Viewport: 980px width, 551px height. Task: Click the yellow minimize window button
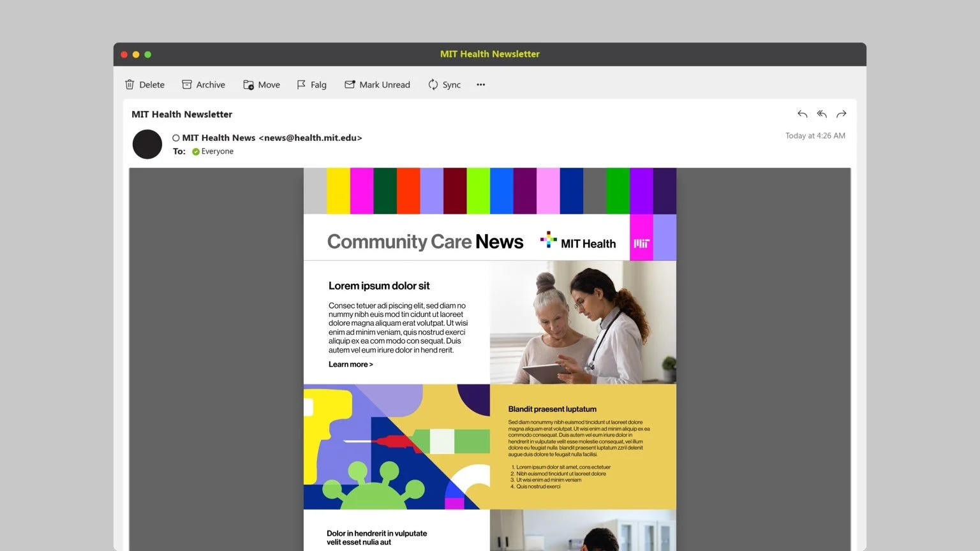(x=136, y=55)
